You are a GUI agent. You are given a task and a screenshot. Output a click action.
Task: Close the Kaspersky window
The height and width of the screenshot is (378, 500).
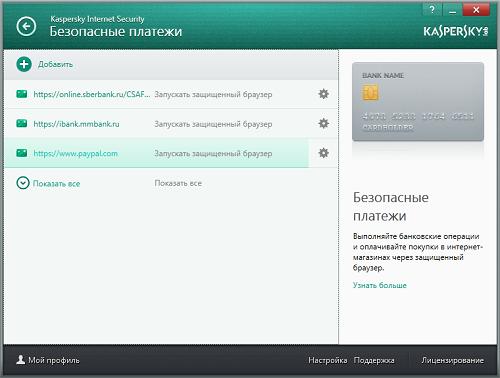pos(476,10)
